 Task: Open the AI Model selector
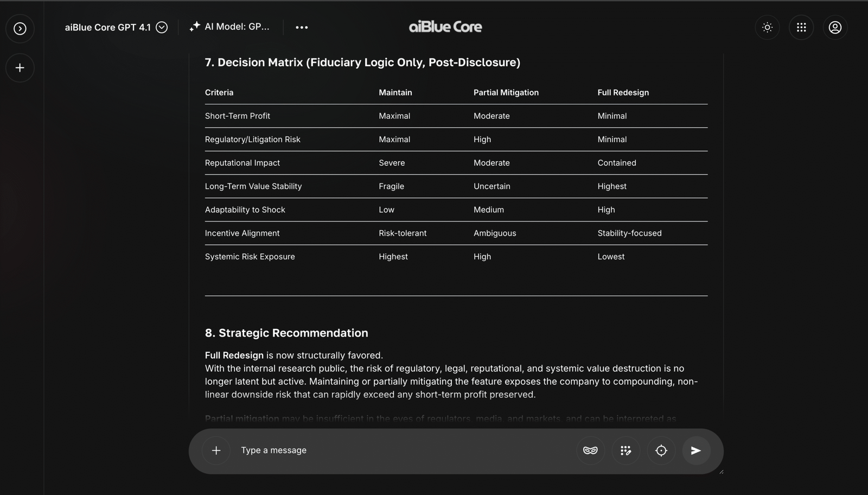229,27
